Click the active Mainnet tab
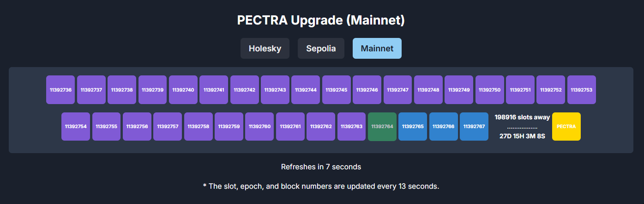The width and height of the screenshot is (644, 204). point(377,49)
